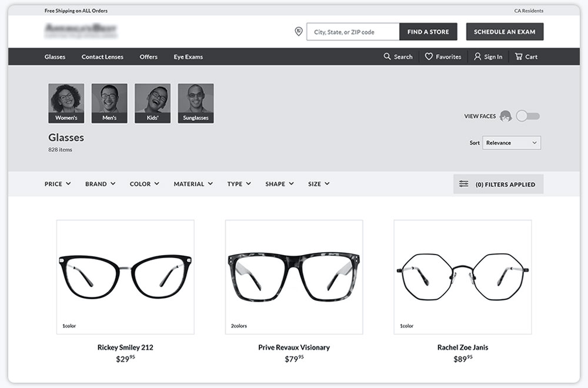Screen dimensions: 588x388
Task: Click the face avatar beside View Faces
Action: coord(505,116)
